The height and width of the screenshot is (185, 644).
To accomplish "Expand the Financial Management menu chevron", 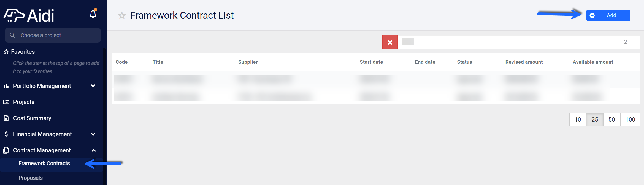I will click(x=93, y=134).
